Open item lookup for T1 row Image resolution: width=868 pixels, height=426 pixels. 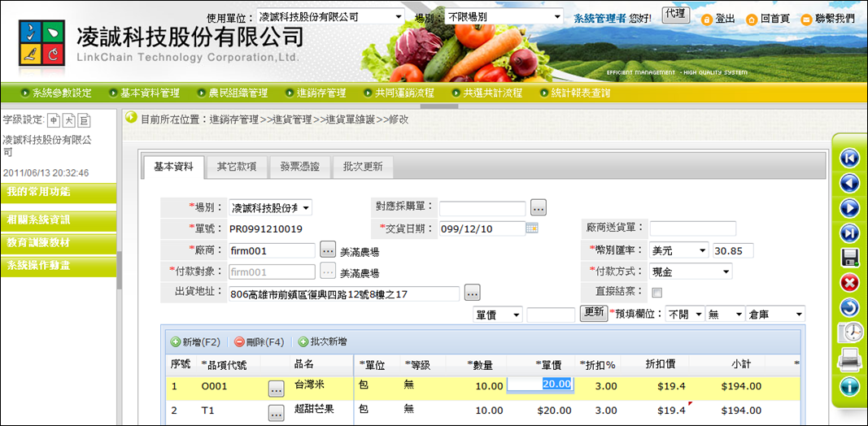[277, 411]
